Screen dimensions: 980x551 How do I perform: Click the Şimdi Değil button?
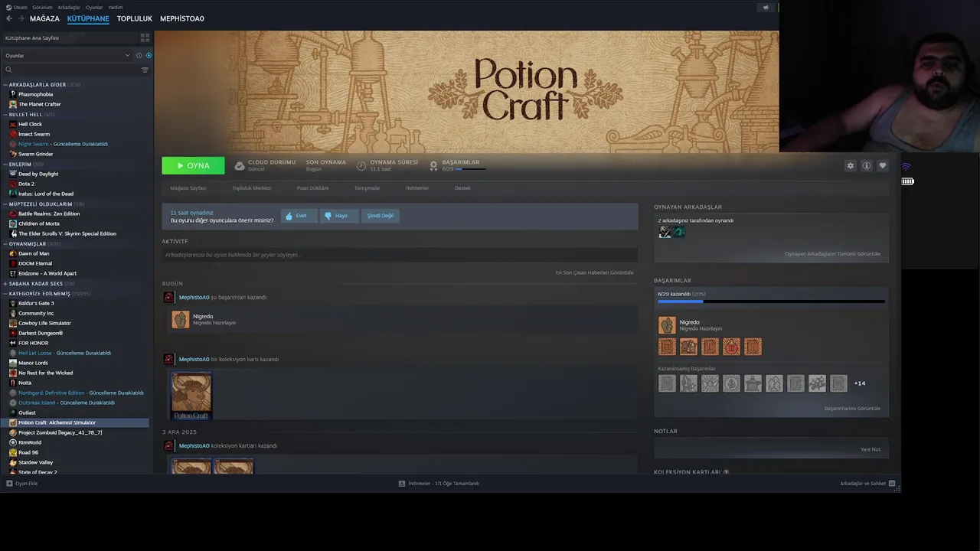(380, 216)
